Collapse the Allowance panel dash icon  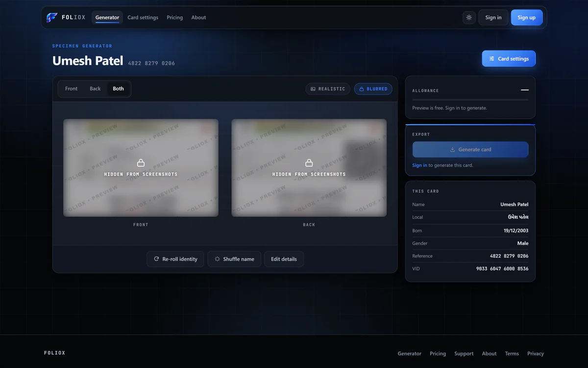click(525, 90)
